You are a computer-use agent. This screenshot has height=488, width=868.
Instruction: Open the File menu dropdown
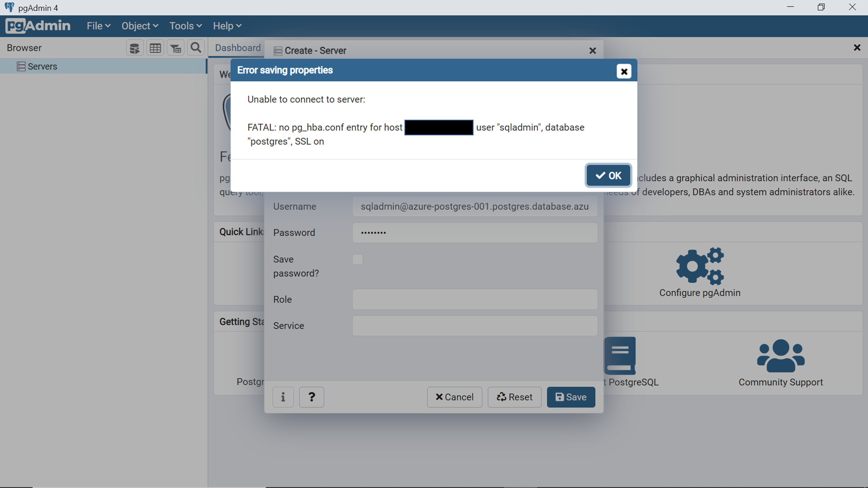pos(99,26)
